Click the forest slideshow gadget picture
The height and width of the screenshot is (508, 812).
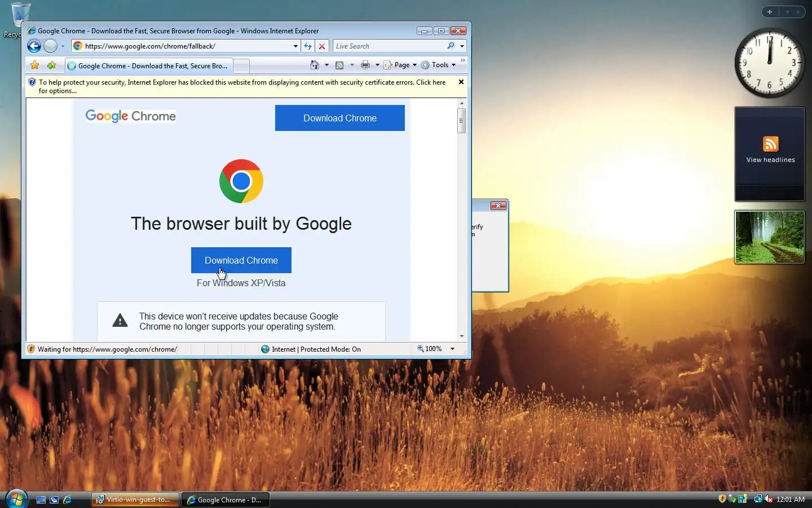click(769, 237)
